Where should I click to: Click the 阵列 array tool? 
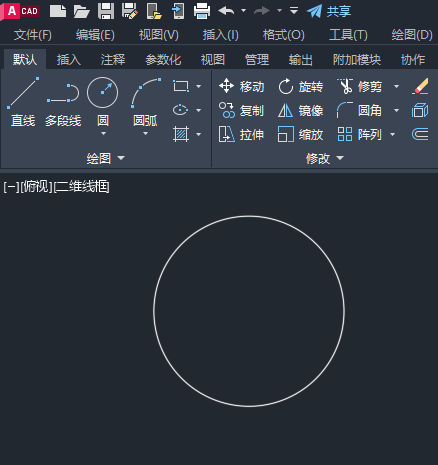[x=359, y=134]
